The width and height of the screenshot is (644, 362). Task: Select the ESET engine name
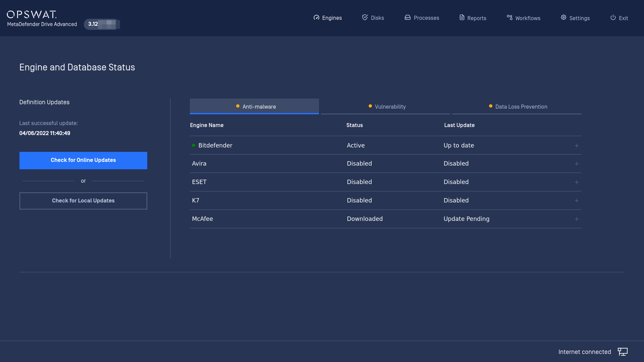[199, 182]
